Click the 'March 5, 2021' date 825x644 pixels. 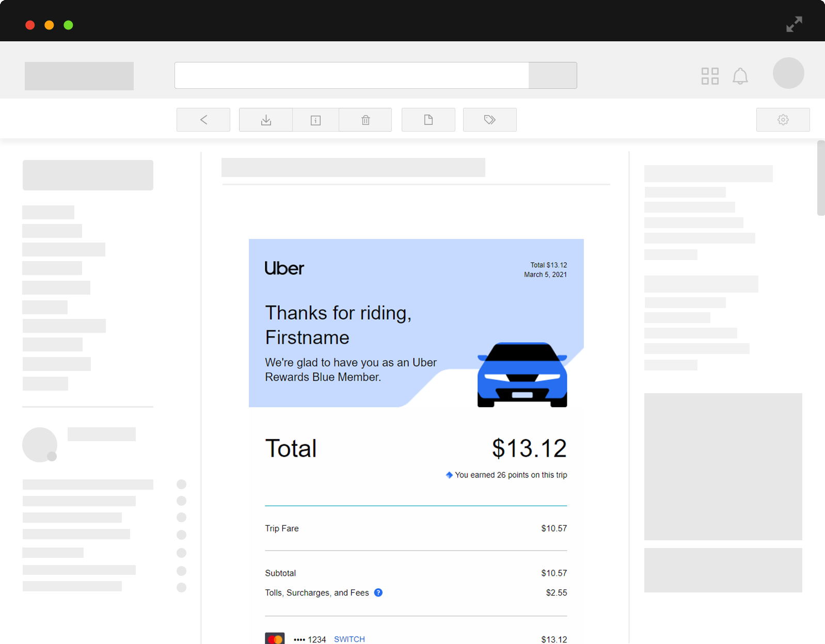tap(545, 275)
